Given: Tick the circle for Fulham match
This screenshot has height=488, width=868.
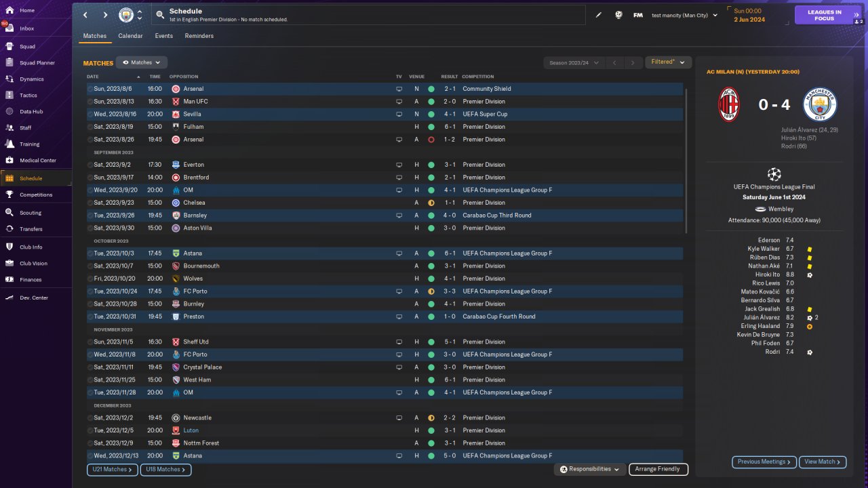Looking at the screenshot, I should pos(90,127).
